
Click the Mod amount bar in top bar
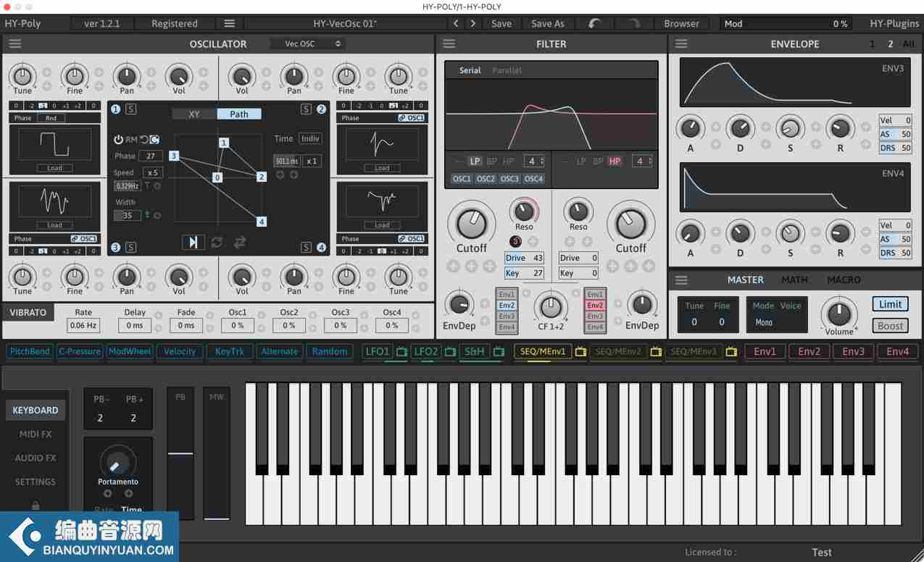(x=786, y=23)
